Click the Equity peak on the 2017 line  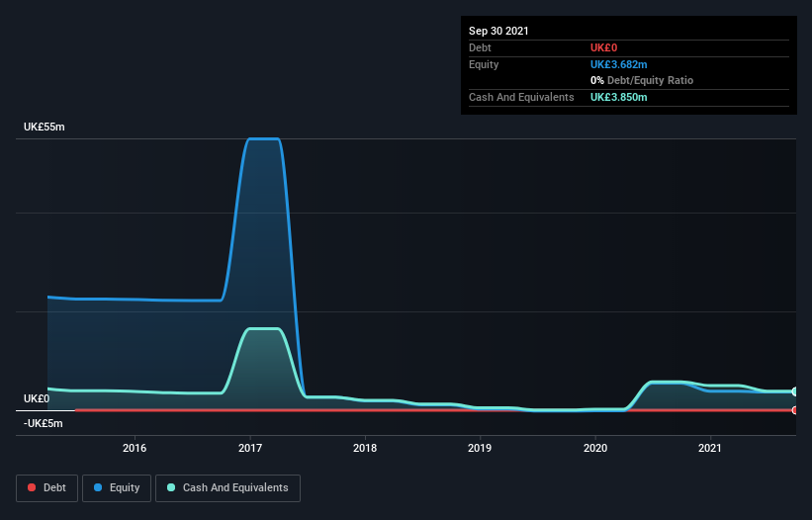pos(264,138)
